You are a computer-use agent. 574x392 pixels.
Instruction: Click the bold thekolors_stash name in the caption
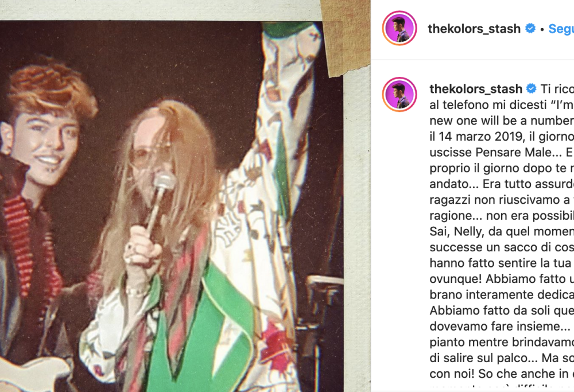[x=475, y=88]
